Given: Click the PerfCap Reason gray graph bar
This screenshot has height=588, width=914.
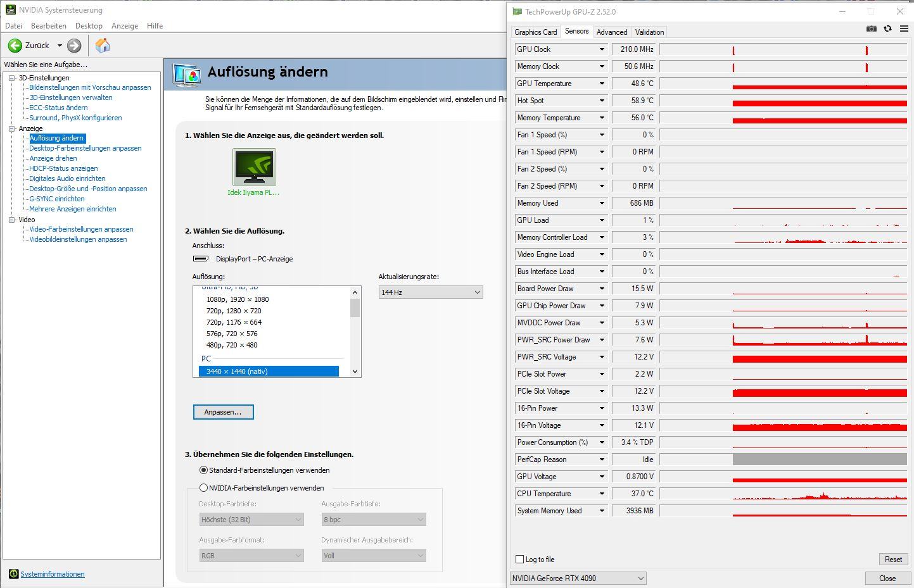Looking at the screenshot, I should pyautogui.click(x=820, y=460).
